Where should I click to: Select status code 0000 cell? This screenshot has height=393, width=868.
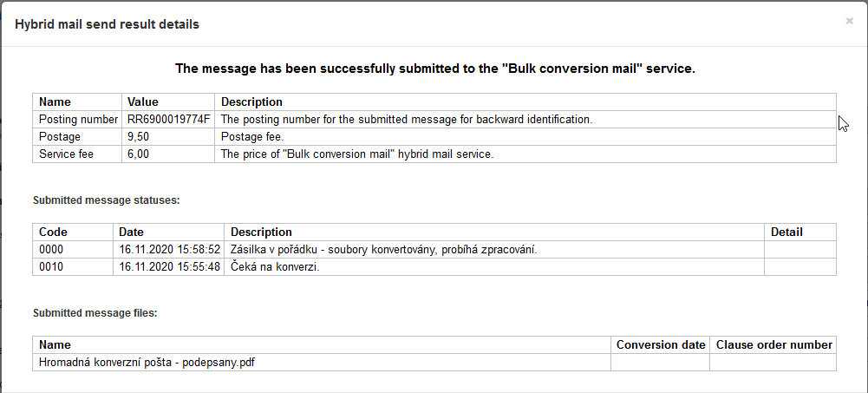click(x=52, y=250)
